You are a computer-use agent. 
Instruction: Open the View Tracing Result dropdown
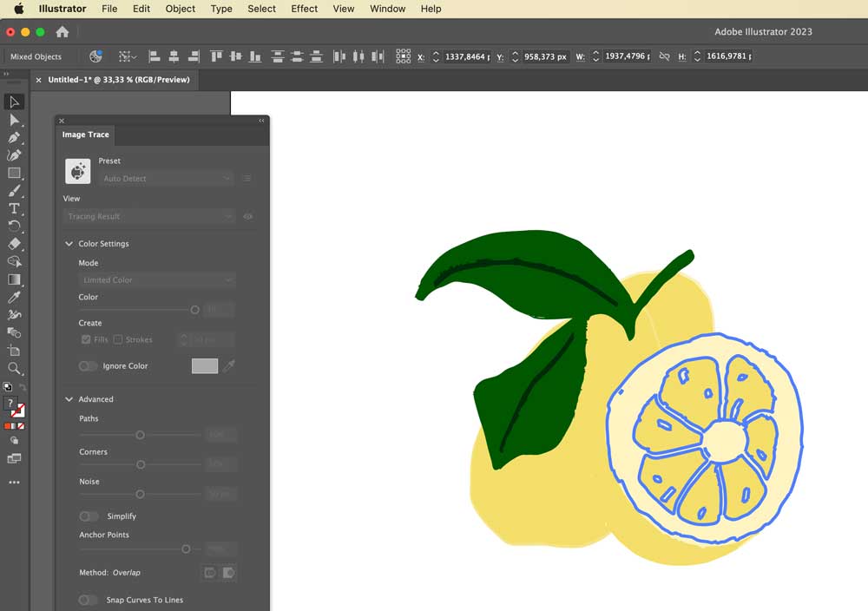pyautogui.click(x=149, y=216)
